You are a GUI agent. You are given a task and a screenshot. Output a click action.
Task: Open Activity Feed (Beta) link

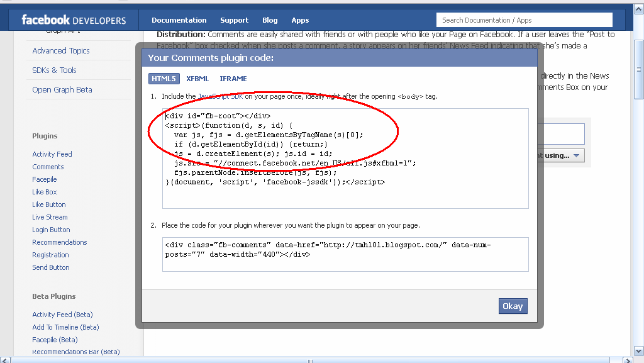pyautogui.click(x=62, y=315)
